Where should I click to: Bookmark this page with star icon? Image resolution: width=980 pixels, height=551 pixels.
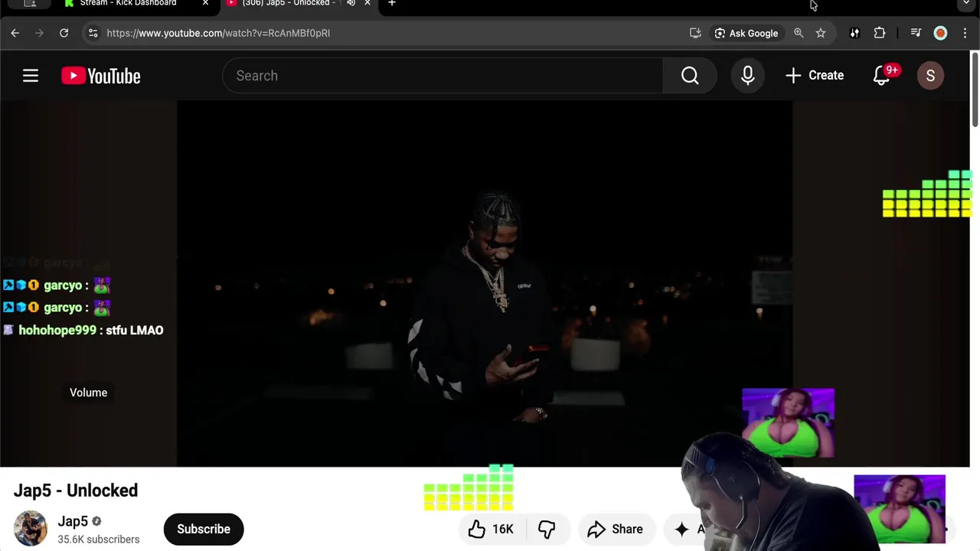[x=821, y=33]
